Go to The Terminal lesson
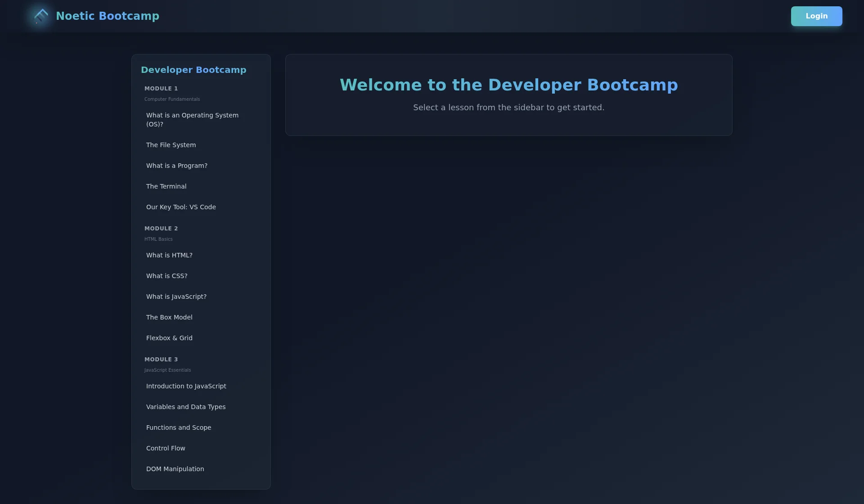 [201, 186]
